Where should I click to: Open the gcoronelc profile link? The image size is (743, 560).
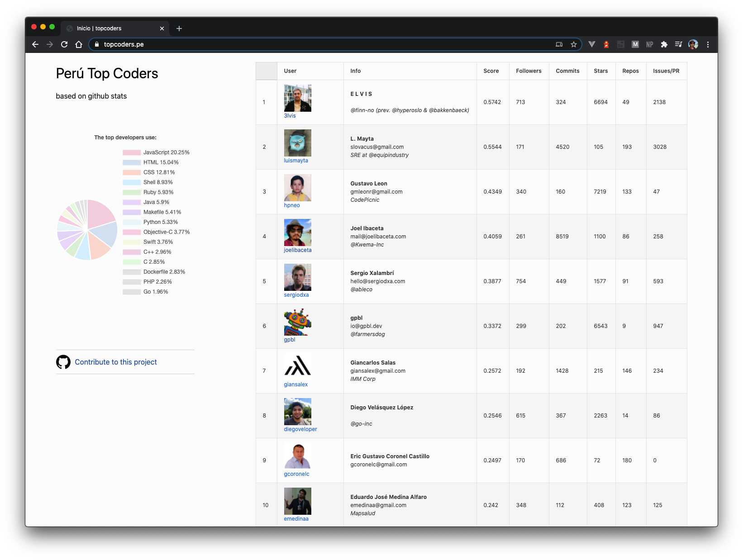(x=297, y=474)
